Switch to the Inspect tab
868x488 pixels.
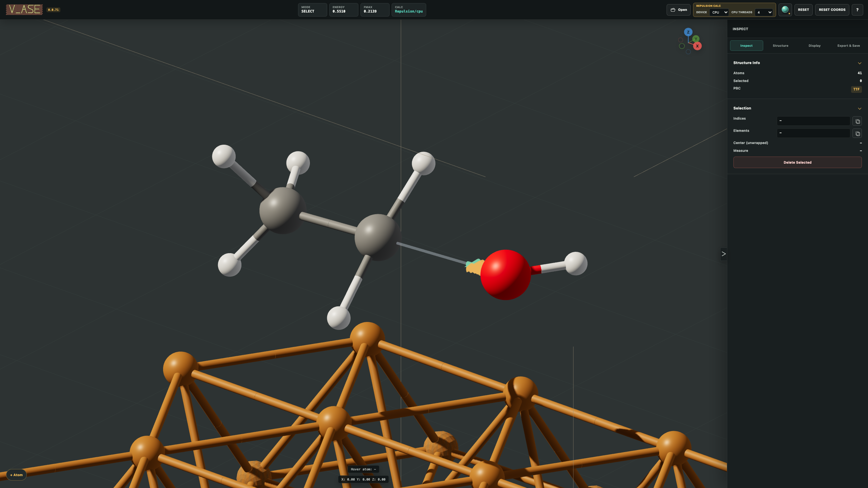746,46
